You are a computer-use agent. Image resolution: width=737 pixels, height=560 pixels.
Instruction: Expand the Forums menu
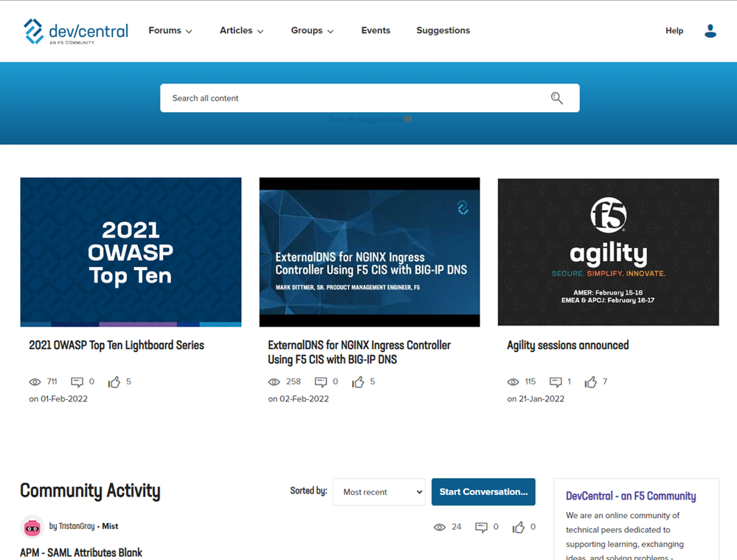pyautogui.click(x=170, y=30)
